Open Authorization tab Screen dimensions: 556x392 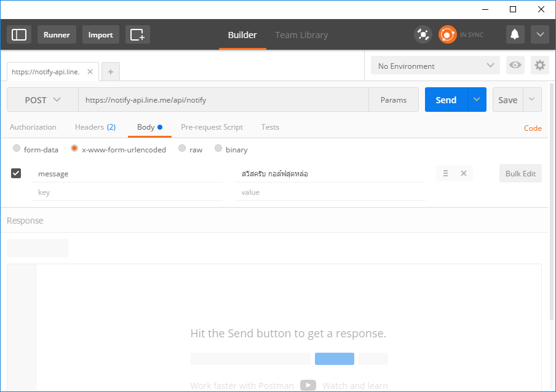(33, 127)
